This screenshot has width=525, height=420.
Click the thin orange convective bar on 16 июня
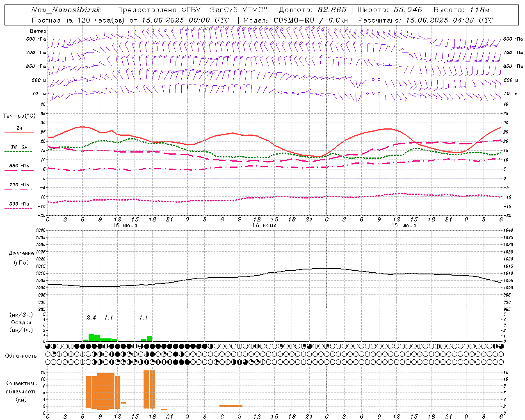pyautogui.click(x=231, y=406)
